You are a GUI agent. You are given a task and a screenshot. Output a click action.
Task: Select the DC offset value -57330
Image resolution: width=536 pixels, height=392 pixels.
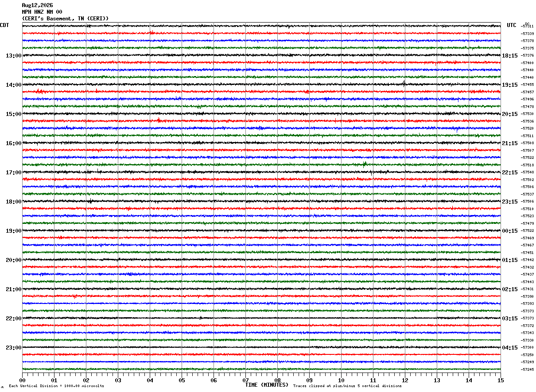[x=528, y=340]
